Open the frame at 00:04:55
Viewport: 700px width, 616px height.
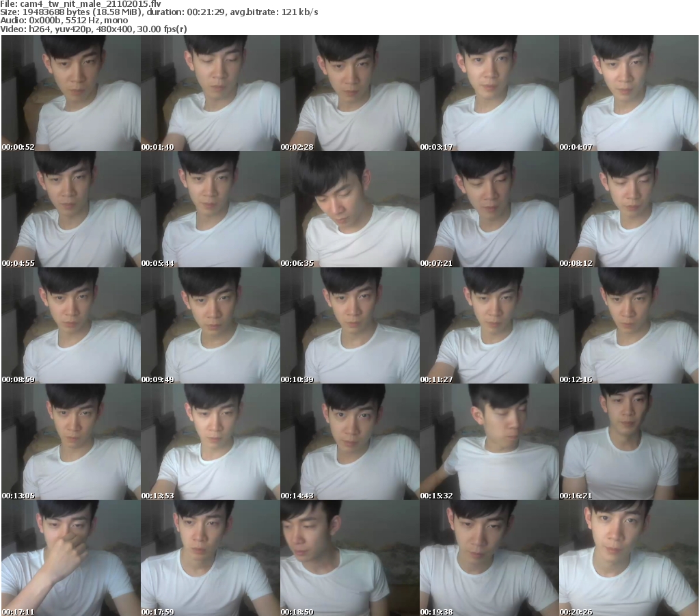71,209
